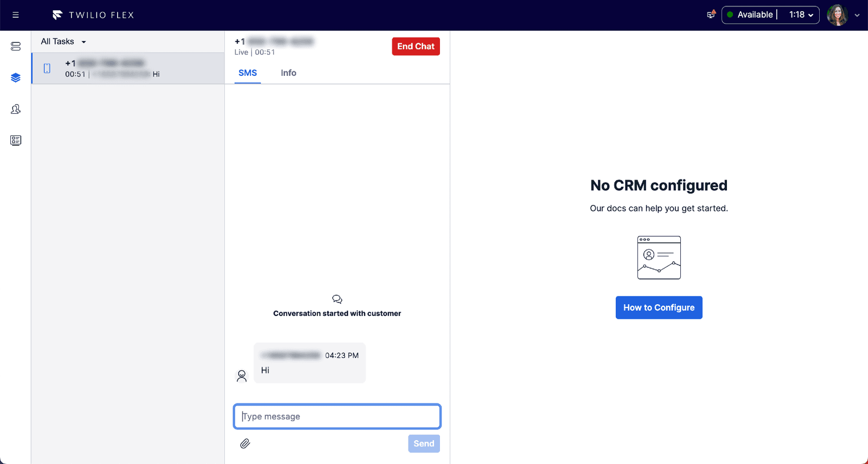Open the Available status dropdown
The height and width of the screenshot is (464, 868).
[x=770, y=15]
